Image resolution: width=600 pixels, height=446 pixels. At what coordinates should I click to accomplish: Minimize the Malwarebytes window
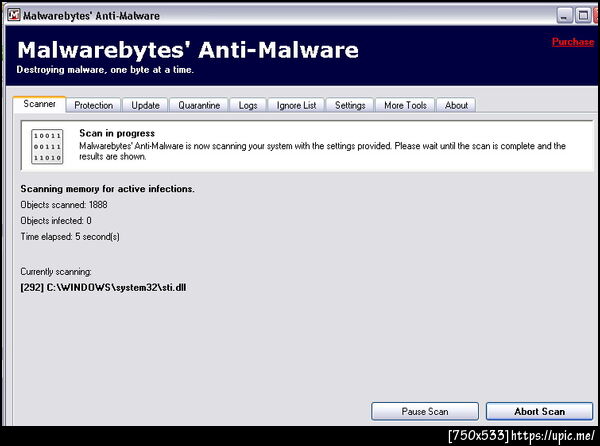(564, 16)
